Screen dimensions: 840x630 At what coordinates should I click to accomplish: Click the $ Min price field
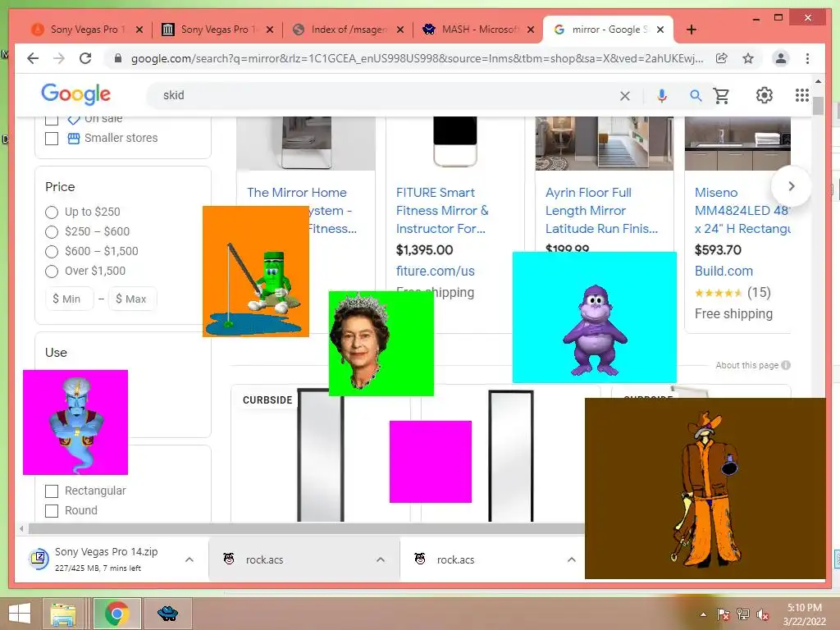(x=70, y=299)
